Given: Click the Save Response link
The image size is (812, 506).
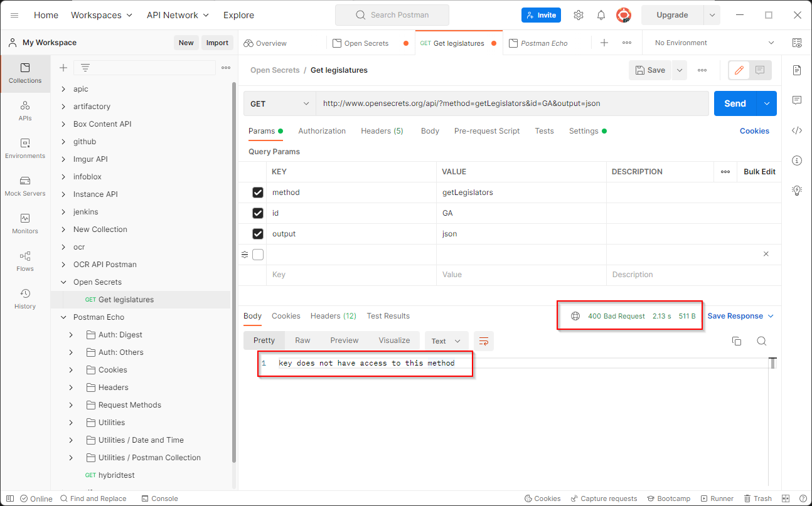Looking at the screenshot, I should pos(735,315).
